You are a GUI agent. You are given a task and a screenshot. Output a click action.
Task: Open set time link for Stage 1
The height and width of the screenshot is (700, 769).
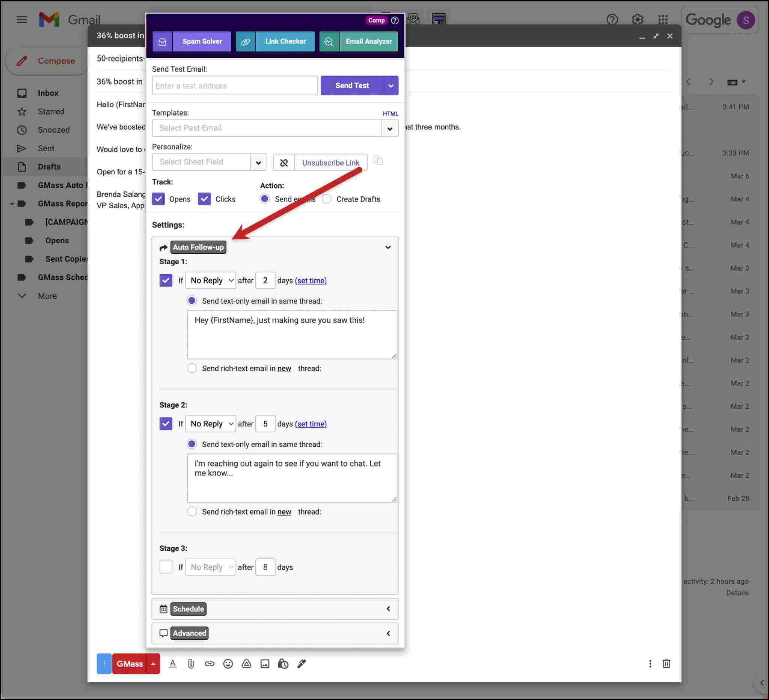311,281
